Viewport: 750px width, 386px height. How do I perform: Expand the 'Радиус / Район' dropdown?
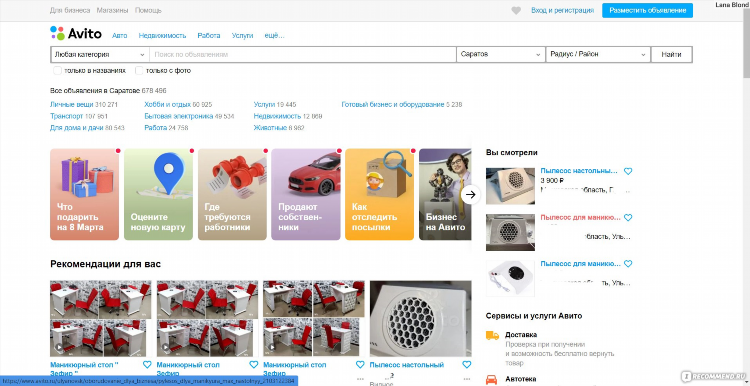click(x=598, y=55)
